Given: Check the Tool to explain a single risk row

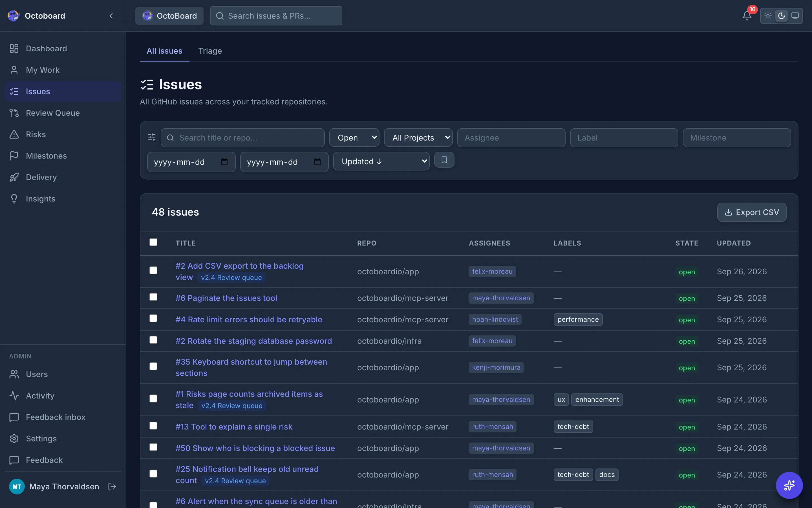Looking at the screenshot, I should pos(153,426).
